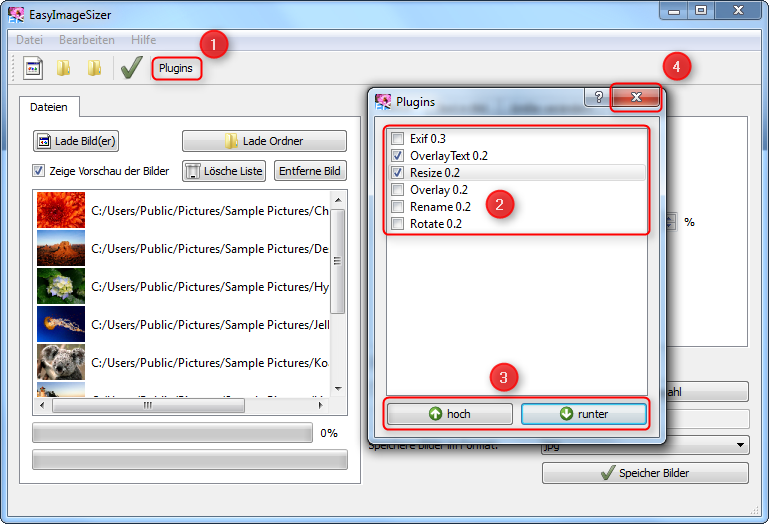
Task: Click the lower progress bar
Action: click(190, 460)
